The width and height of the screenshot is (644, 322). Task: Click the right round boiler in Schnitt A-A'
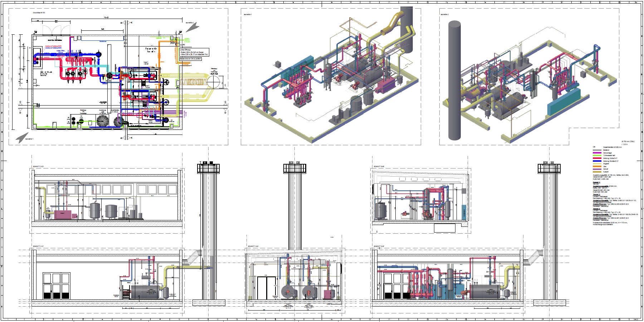pos(309,292)
